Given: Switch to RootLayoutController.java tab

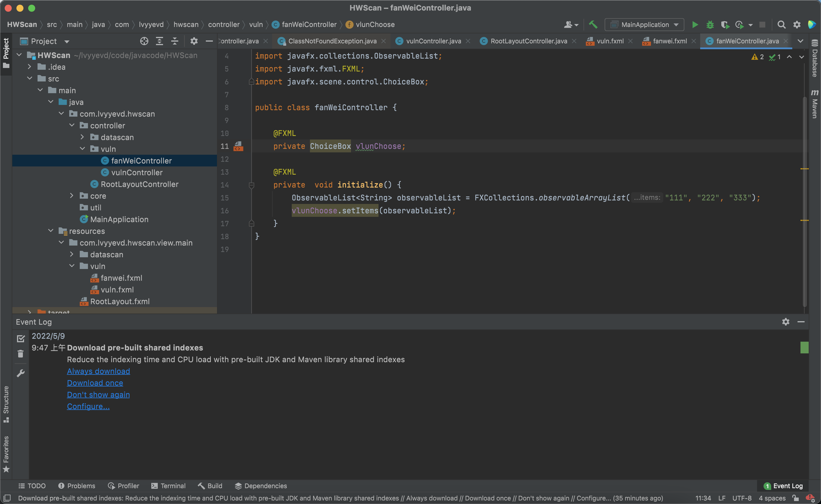Looking at the screenshot, I should click(528, 41).
